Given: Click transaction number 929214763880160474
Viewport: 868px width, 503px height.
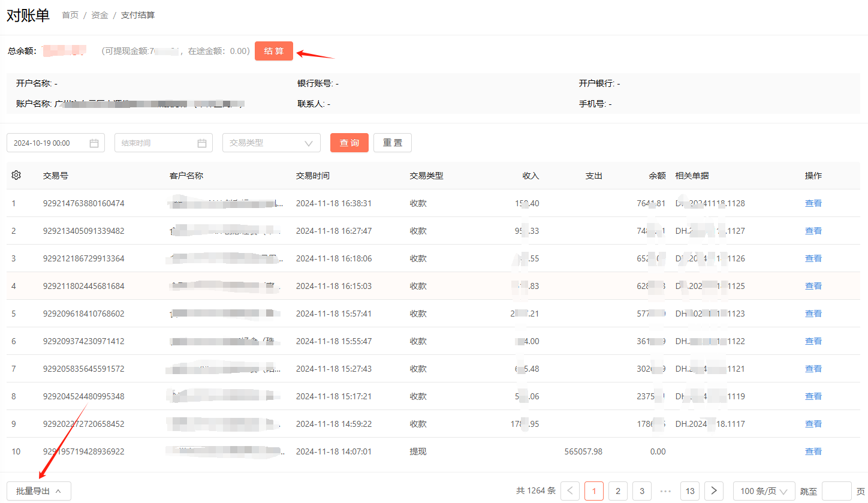Looking at the screenshot, I should tap(84, 203).
